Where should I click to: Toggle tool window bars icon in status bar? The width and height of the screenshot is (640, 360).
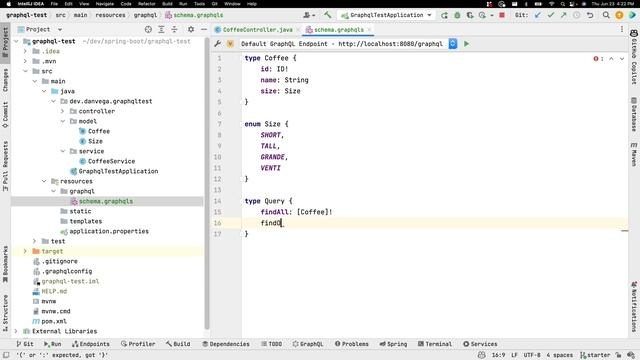click(x=6, y=355)
